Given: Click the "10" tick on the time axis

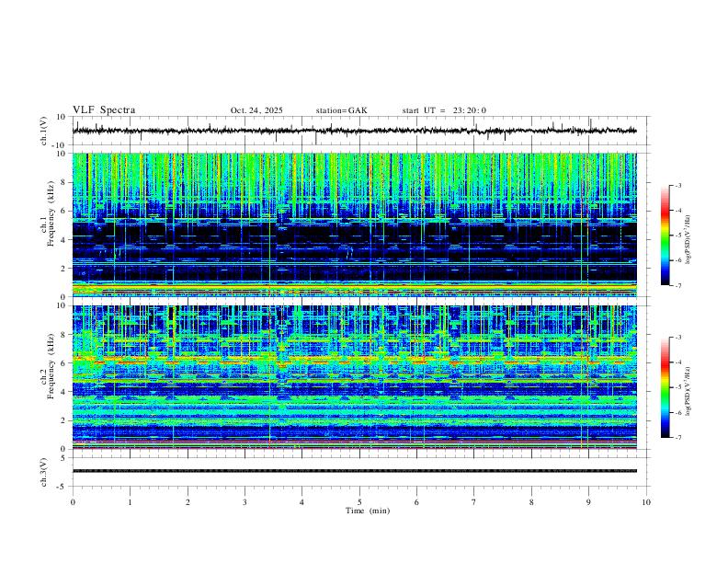Looking at the screenshot, I should (x=646, y=502).
